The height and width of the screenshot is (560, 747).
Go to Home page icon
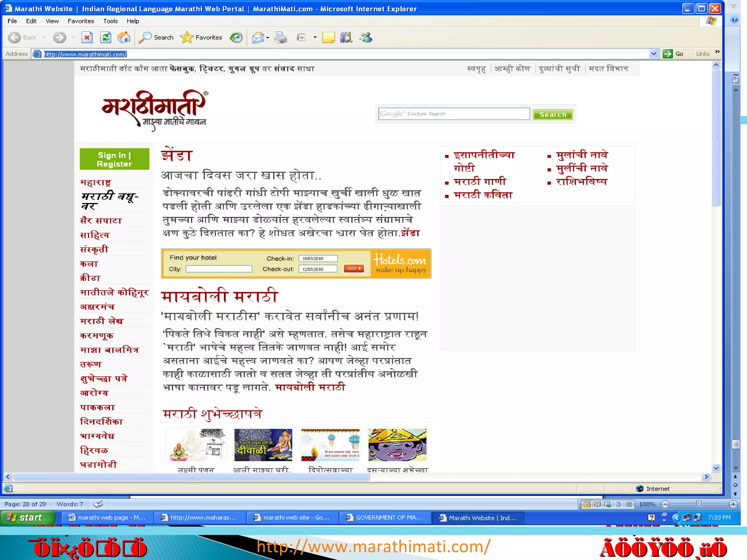point(124,37)
